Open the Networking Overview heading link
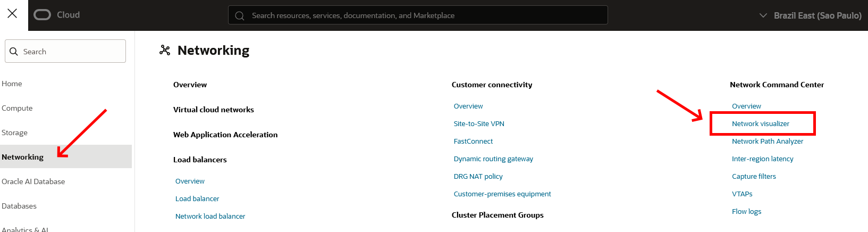The height and width of the screenshot is (232, 868). [x=190, y=85]
